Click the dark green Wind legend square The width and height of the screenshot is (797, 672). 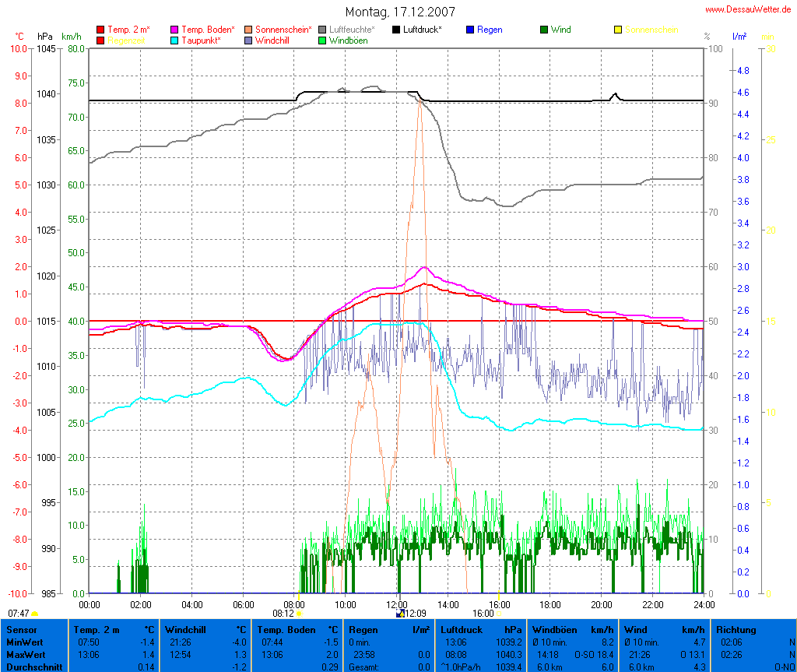pos(544,30)
